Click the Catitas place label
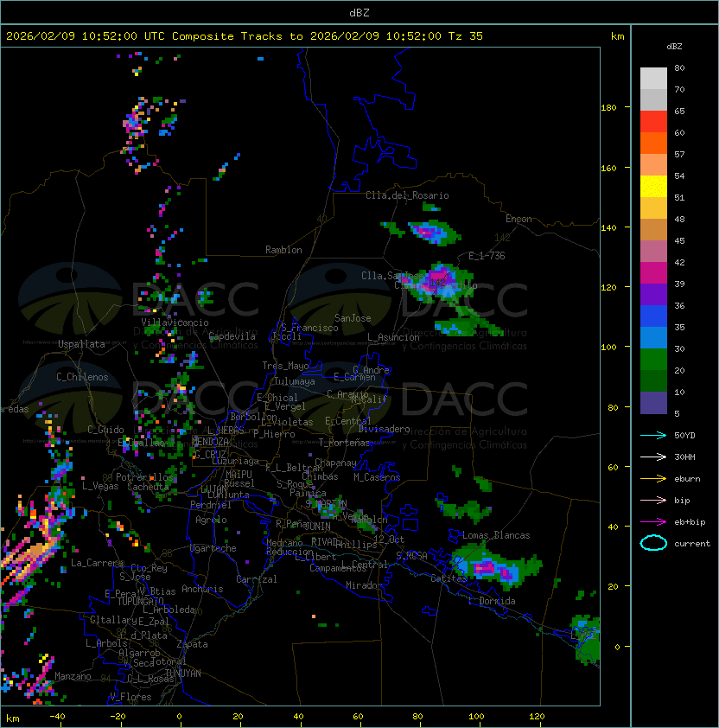 coord(449,578)
